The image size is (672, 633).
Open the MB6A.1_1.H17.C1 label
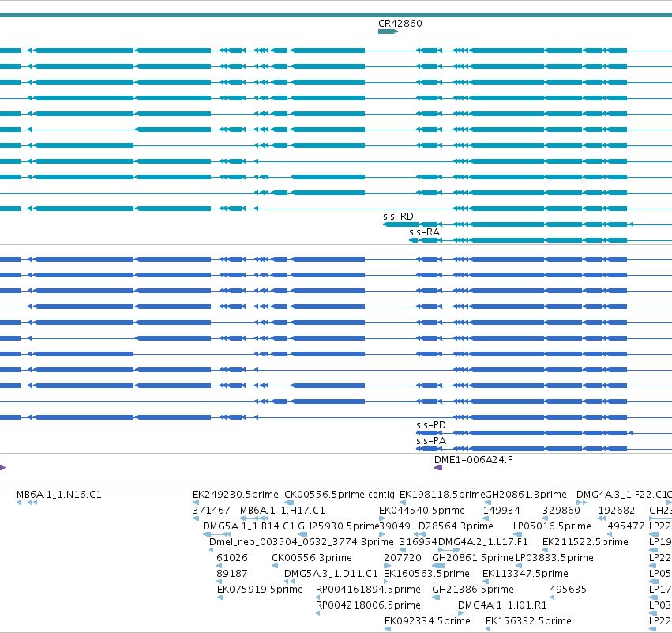point(283,511)
